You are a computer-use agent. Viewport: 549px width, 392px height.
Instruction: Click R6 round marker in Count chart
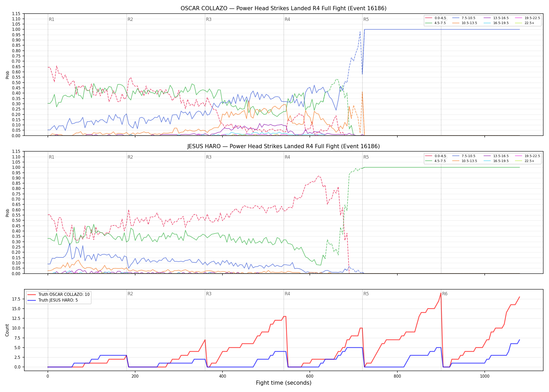[445, 294]
